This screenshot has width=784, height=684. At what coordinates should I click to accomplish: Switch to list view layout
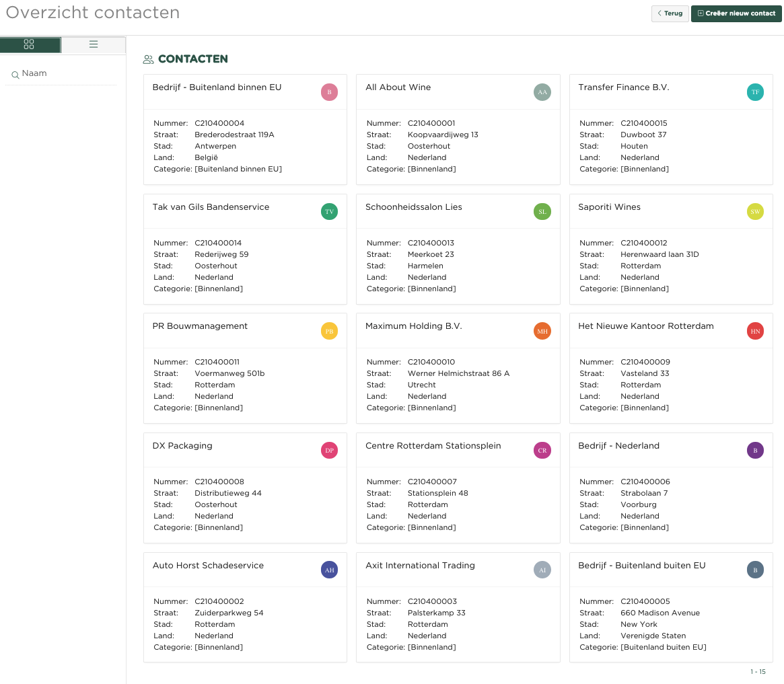[94, 44]
